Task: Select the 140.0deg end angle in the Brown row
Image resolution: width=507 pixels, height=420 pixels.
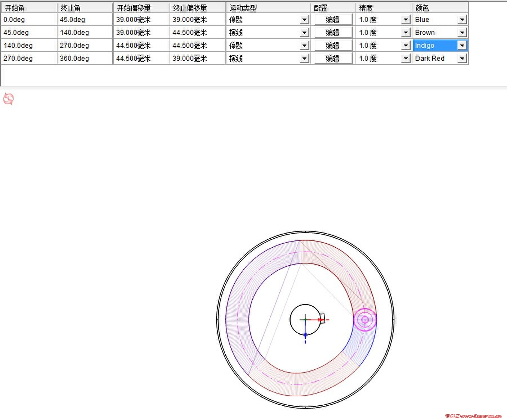Action: coord(85,33)
